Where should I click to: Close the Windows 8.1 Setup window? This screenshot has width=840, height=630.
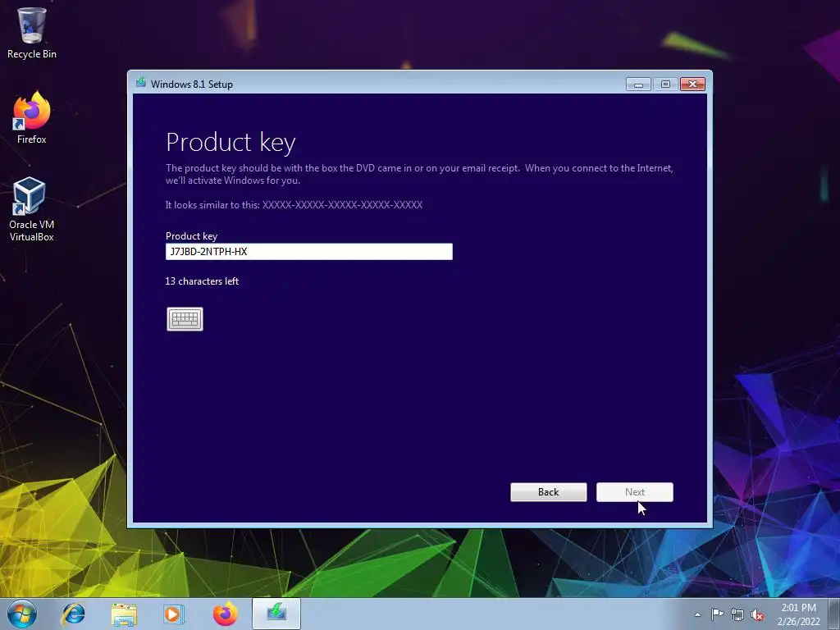point(692,84)
